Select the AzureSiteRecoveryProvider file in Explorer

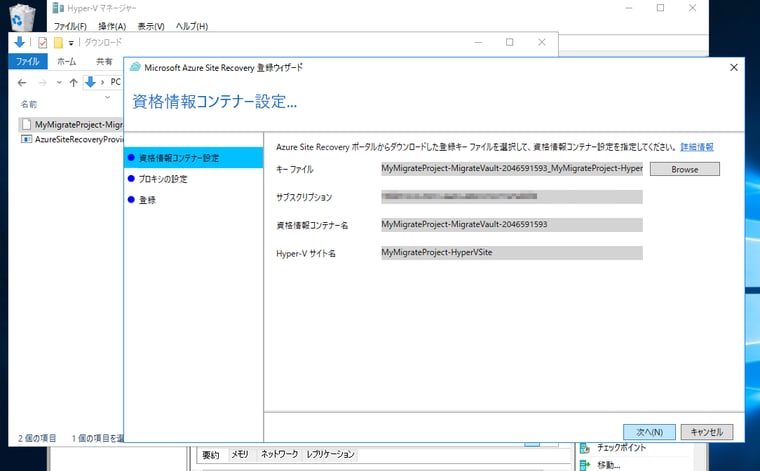72,140
